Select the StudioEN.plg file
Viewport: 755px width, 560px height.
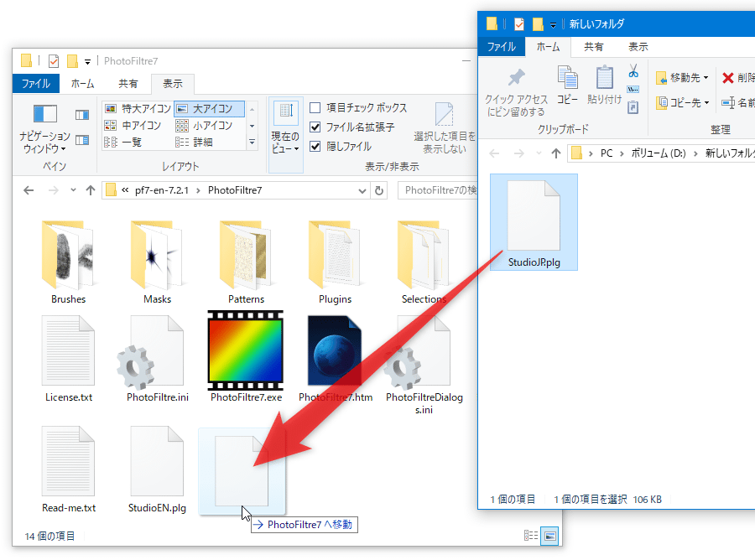157,469
